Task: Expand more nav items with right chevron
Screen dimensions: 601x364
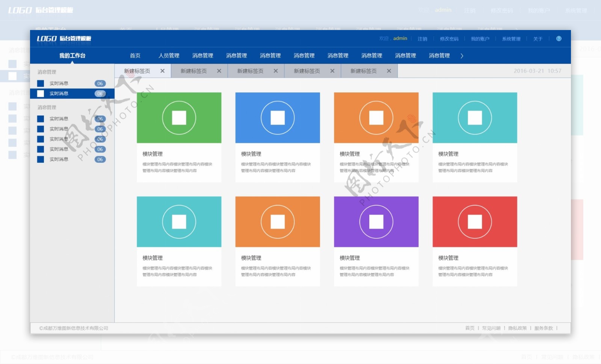Action: tap(462, 56)
